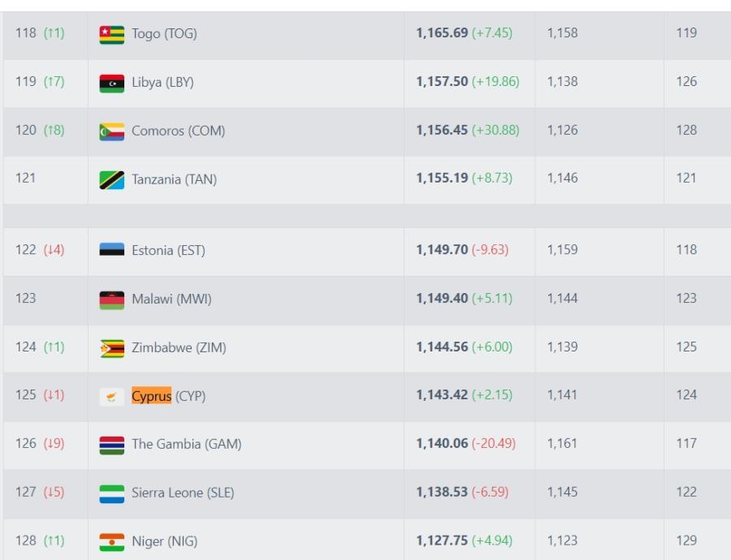Open the Togo (TOG) team link
This screenshot has width=731, height=560.
(164, 33)
